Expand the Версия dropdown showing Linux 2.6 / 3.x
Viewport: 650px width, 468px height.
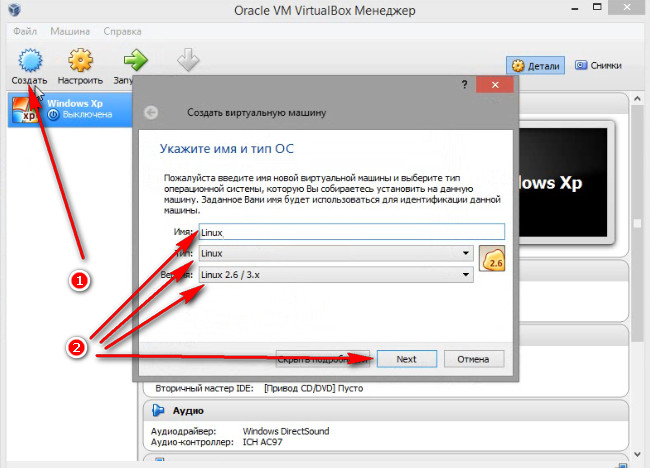pyautogui.click(x=335, y=274)
